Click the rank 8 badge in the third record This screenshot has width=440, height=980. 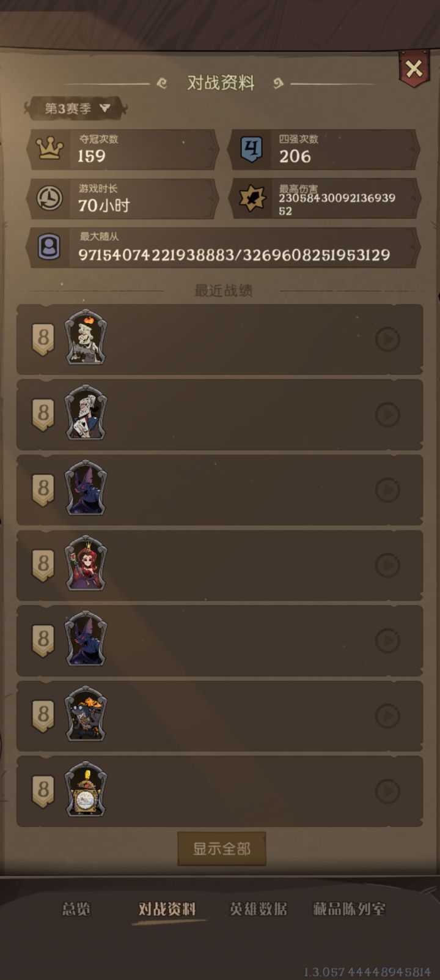point(43,491)
